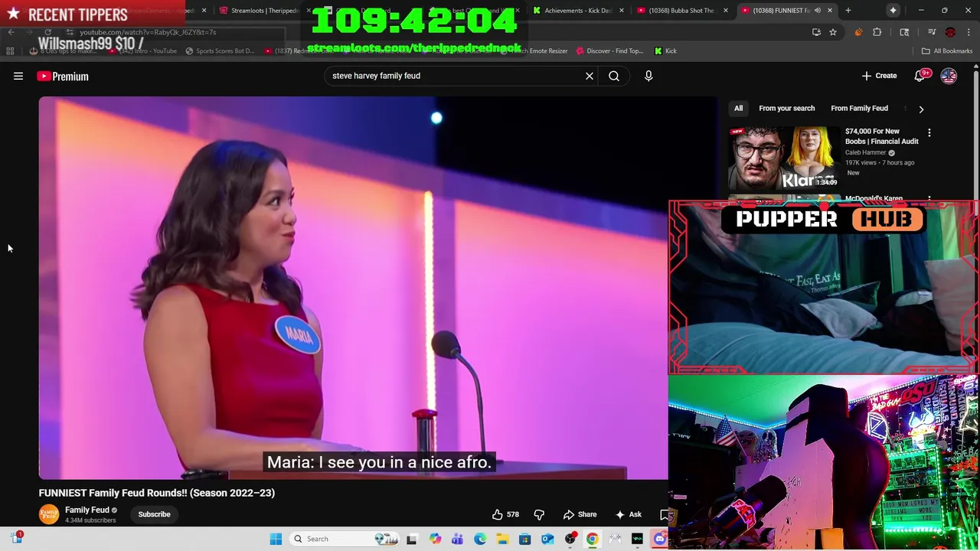This screenshot has width=980, height=551.
Task: Click the '$74,000 For New Boobs' title
Action: 881,136
